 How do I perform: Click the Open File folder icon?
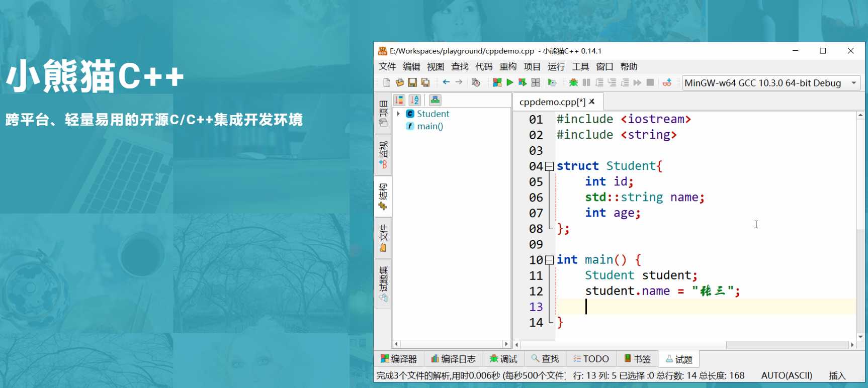coord(400,82)
